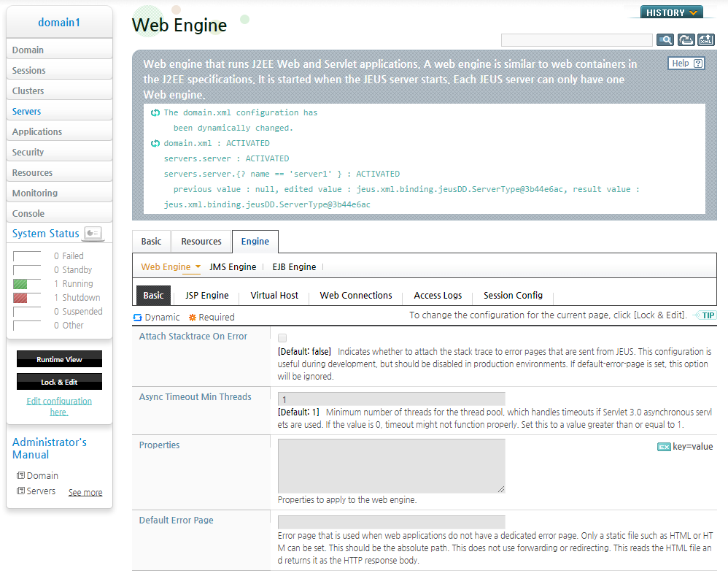
Task: Open Resources in the left menu
Action: point(59,172)
